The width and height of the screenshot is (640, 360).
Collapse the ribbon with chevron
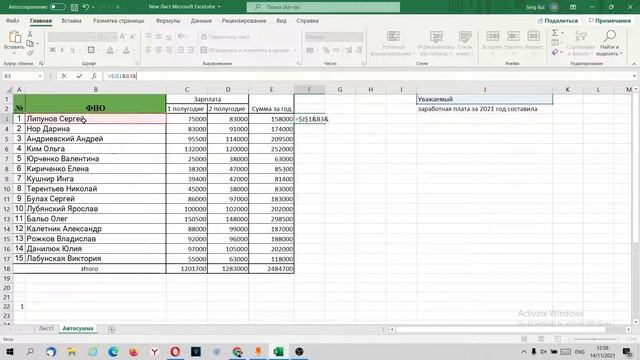point(634,64)
